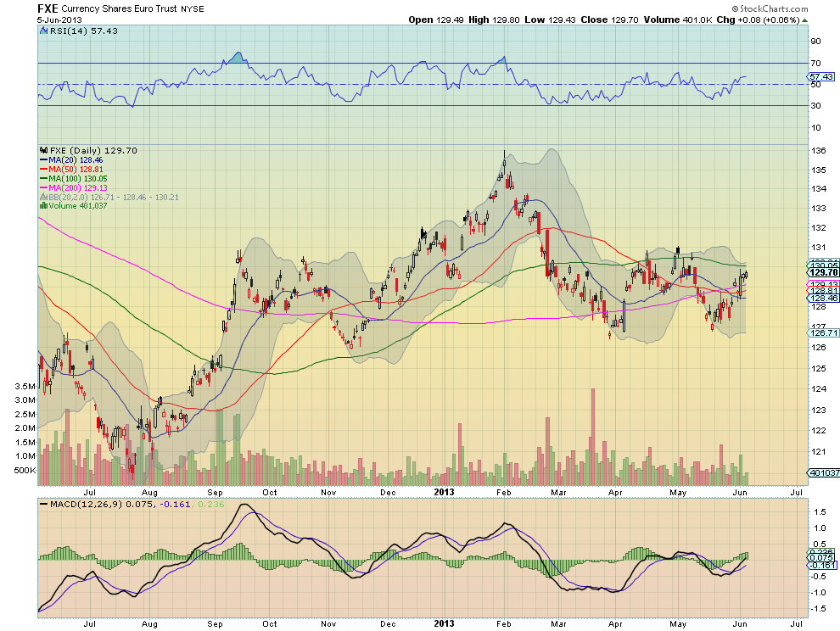Viewport: 840px width, 631px height.
Task: Click the 401037 volume tag on right axis
Action: 824,472
